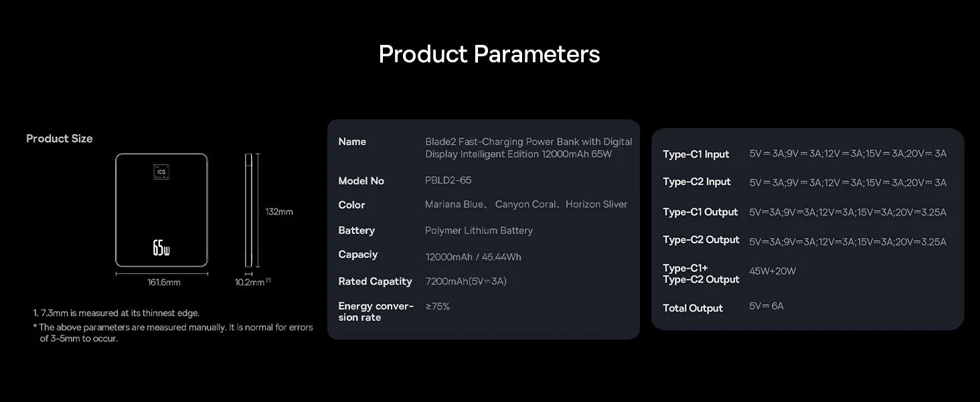
Task: Click the Product Parameters heading
Action: coord(489,54)
